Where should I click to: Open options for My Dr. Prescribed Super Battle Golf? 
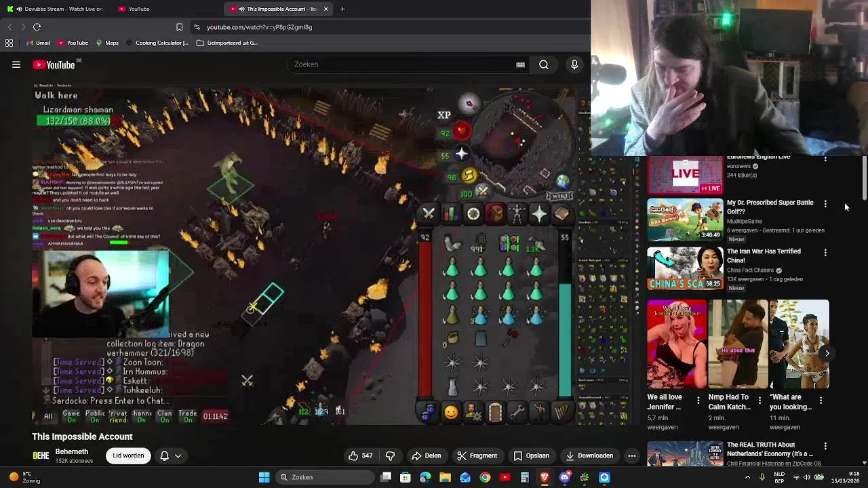click(825, 203)
